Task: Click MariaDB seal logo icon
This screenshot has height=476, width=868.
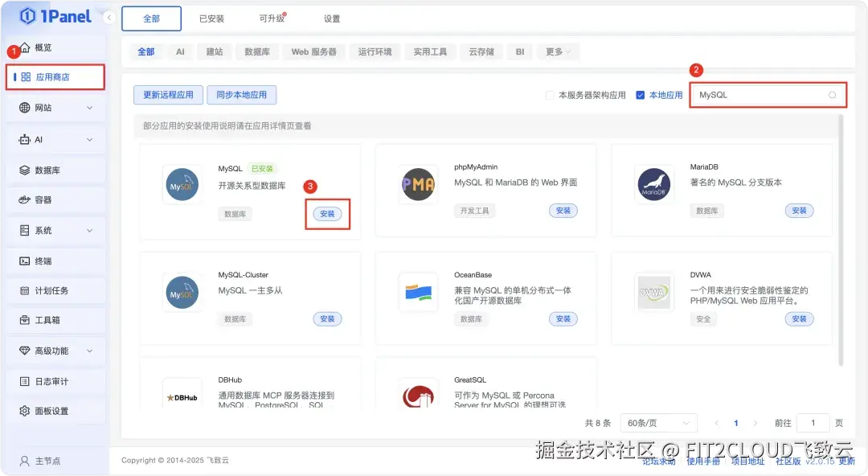Action: [653, 184]
